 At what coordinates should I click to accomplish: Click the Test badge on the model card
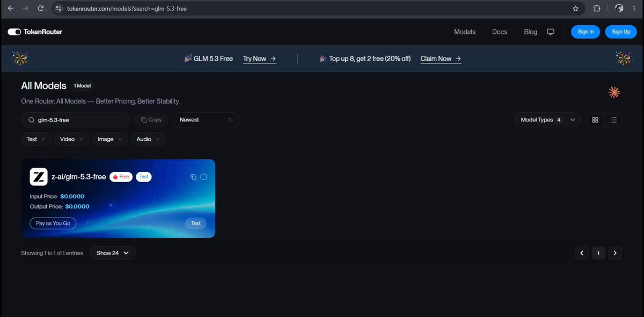(x=144, y=177)
